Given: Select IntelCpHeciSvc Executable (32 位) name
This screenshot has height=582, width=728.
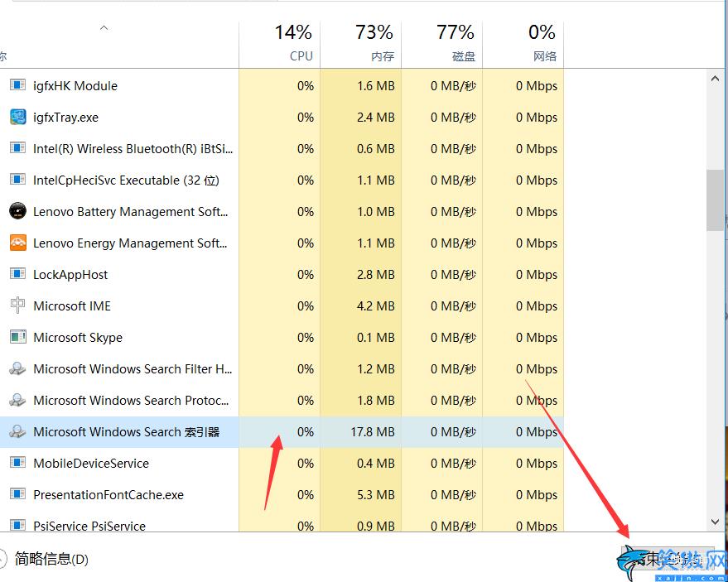Looking at the screenshot, I should pyautogui.click(x=126, y=180).
